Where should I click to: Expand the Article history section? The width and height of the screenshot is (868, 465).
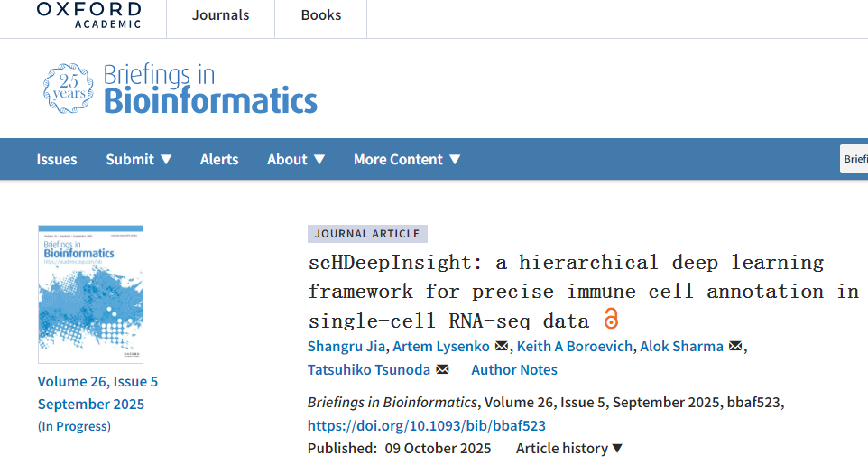[569, 449]
